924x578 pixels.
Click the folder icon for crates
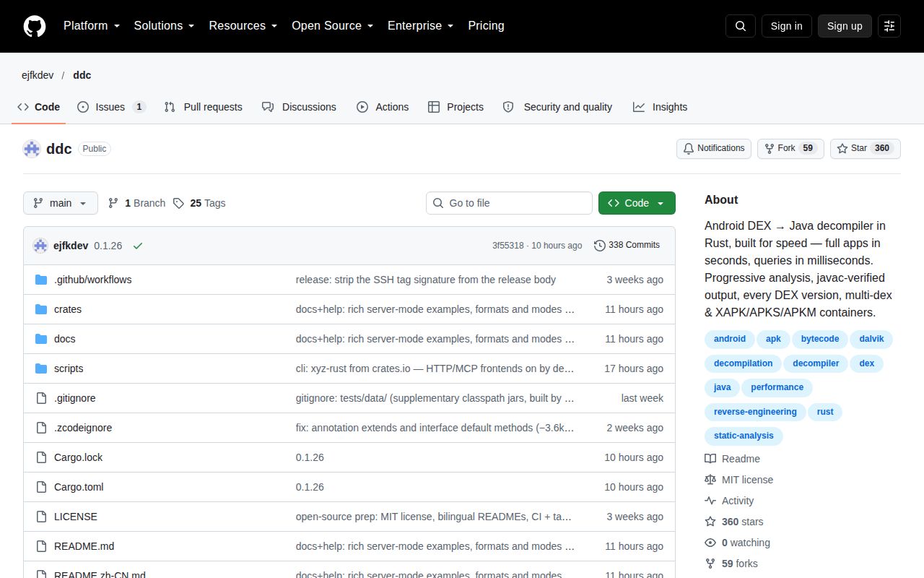pyautogui.click(x=41, y=309)
